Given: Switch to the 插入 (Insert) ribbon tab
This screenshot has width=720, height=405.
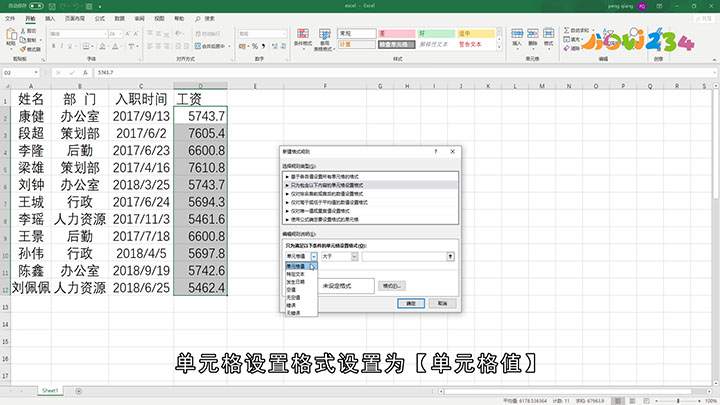Looking at the screenshot, I should click(50, 19).
